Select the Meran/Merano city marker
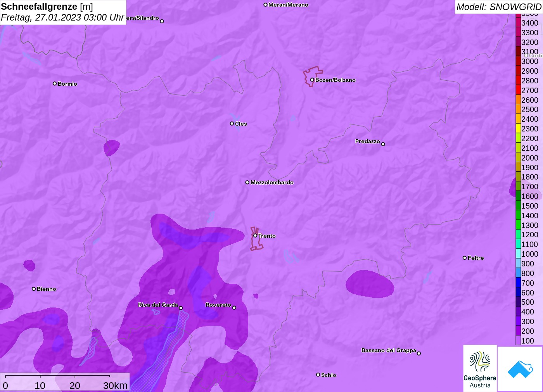 pos(265,5)
